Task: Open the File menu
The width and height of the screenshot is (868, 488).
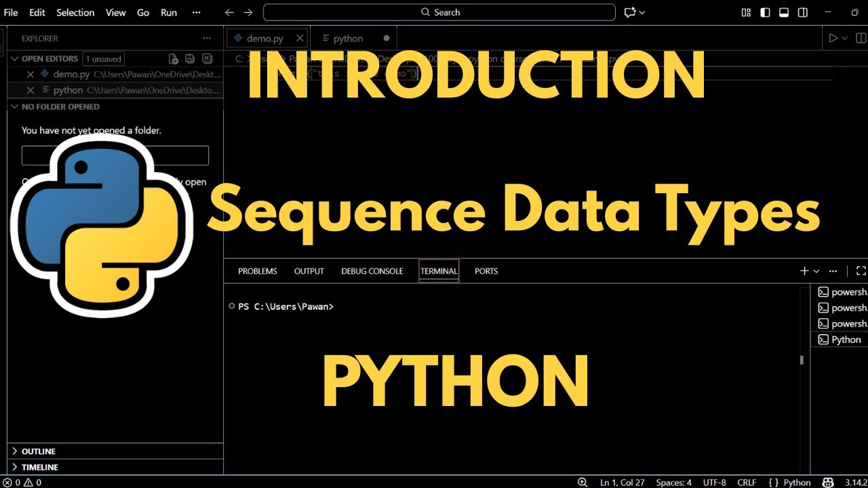Action: (x=11, y=12)
